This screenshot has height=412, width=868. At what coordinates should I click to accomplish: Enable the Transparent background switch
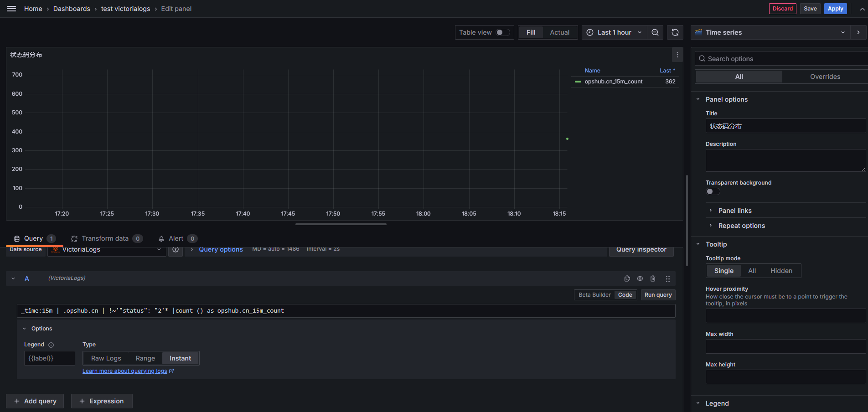click(x=713, y=191)
